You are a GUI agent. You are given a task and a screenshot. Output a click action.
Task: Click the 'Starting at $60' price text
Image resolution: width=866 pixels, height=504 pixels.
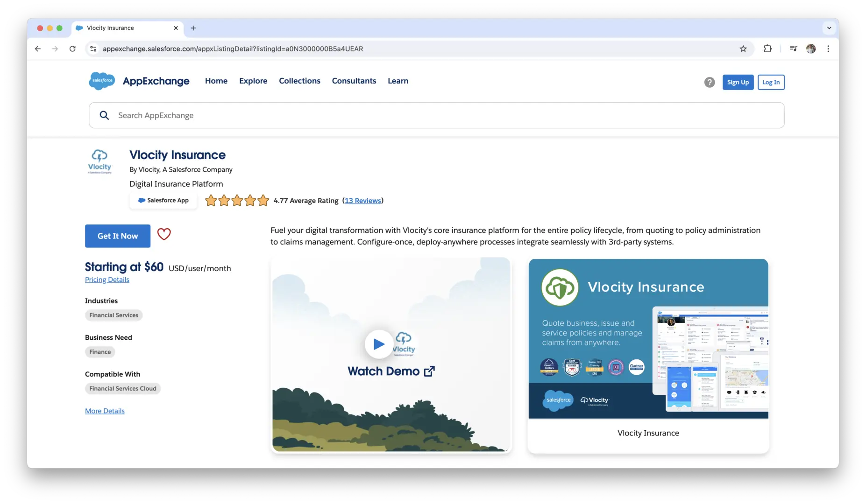(x=124, y=267)
